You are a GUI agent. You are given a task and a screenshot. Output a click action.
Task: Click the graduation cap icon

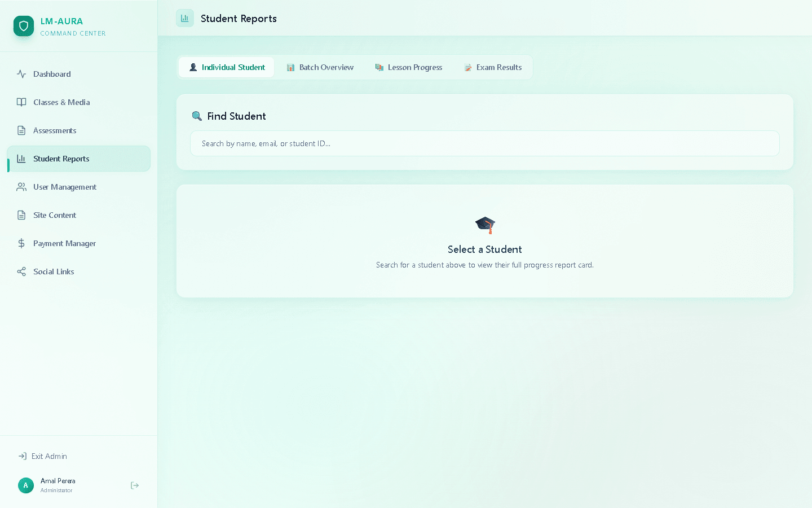[485, 225]
